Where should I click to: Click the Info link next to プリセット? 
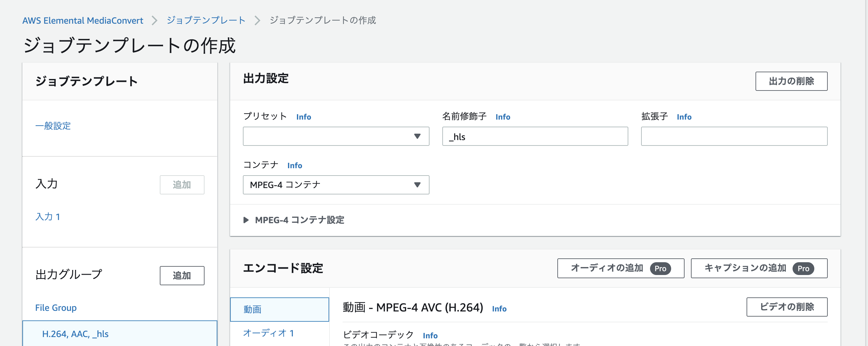(303, 117)
